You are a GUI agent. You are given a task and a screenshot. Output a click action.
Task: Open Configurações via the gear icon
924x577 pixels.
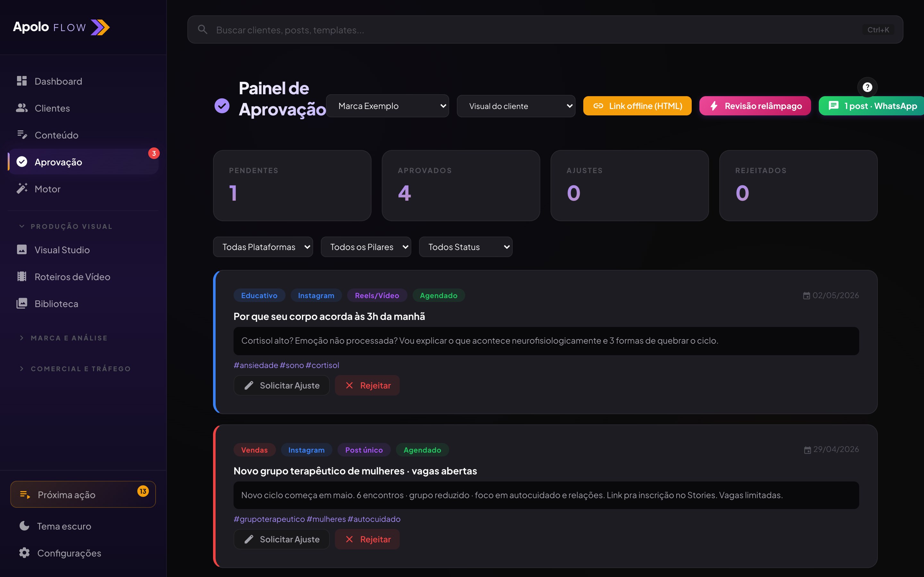point(24,553)
